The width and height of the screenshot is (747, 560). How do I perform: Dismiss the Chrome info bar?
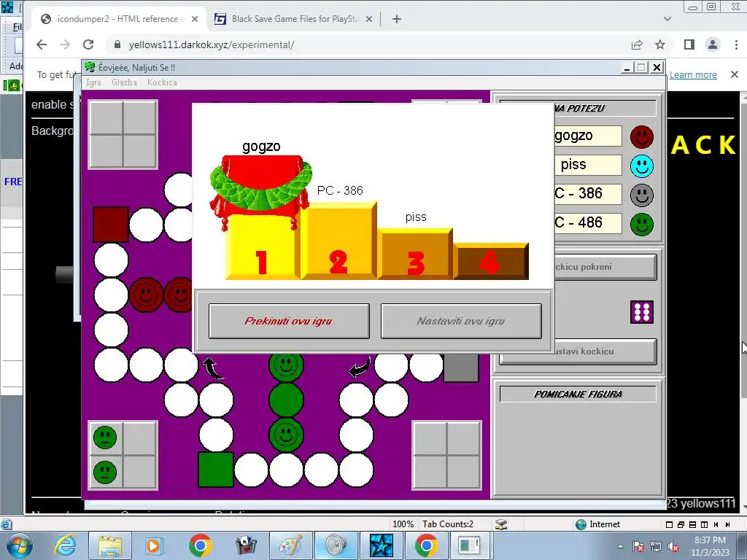click(x=734, y=74)
